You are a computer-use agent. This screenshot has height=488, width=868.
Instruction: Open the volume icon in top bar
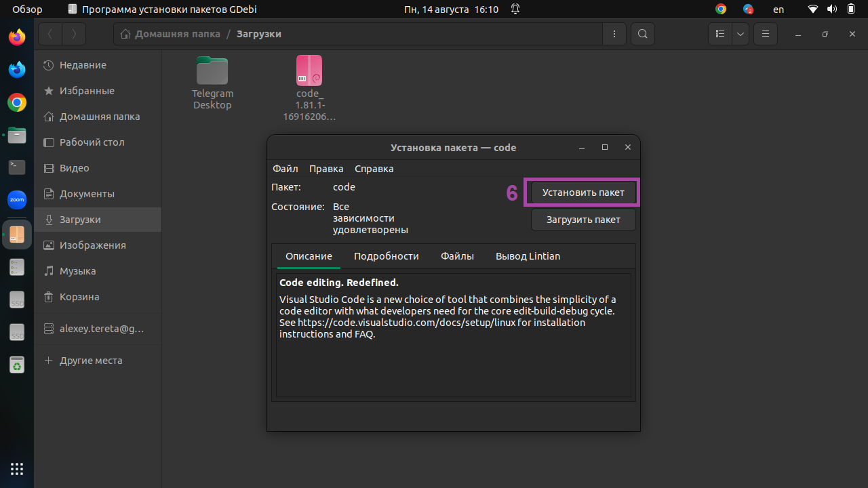pos(831,9)
